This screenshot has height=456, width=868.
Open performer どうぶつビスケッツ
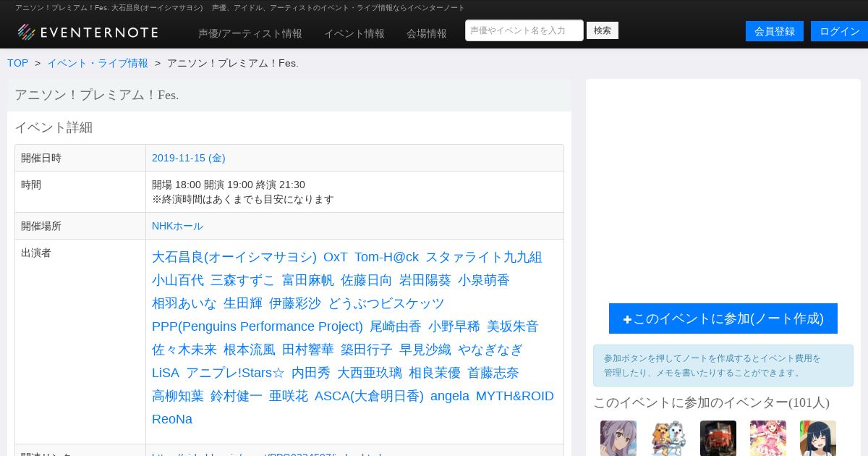click(386, 303)
